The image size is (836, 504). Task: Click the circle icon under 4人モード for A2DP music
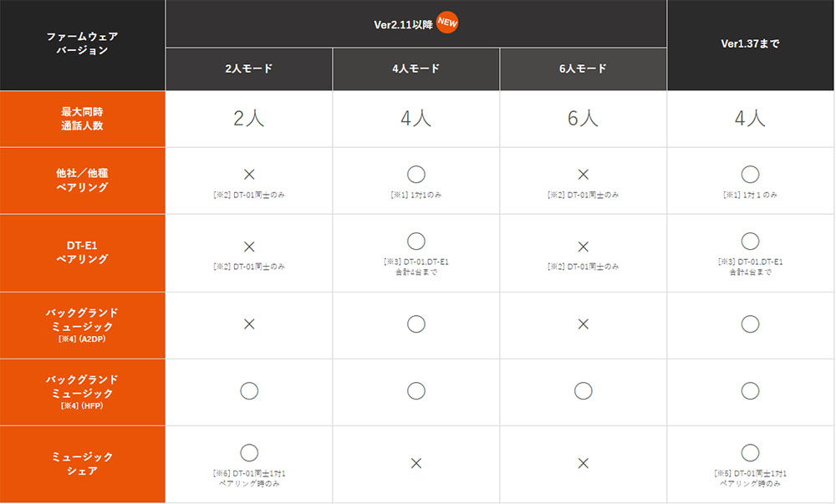click(x=415, y=324)
